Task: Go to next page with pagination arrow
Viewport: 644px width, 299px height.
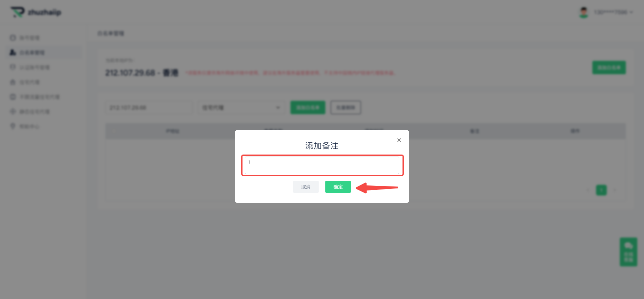Action: [x=615, y=190]
